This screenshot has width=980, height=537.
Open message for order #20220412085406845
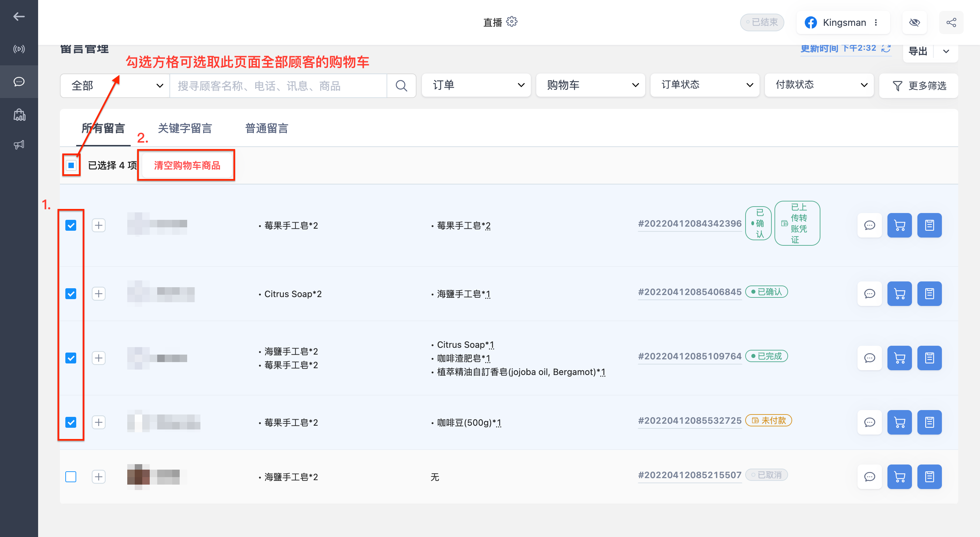point(870,294)
